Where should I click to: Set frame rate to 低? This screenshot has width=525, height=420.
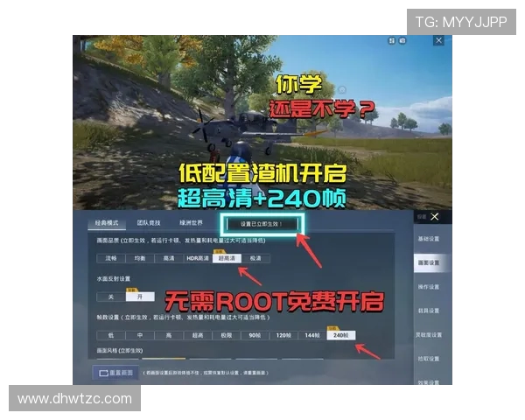coord(111,335)
